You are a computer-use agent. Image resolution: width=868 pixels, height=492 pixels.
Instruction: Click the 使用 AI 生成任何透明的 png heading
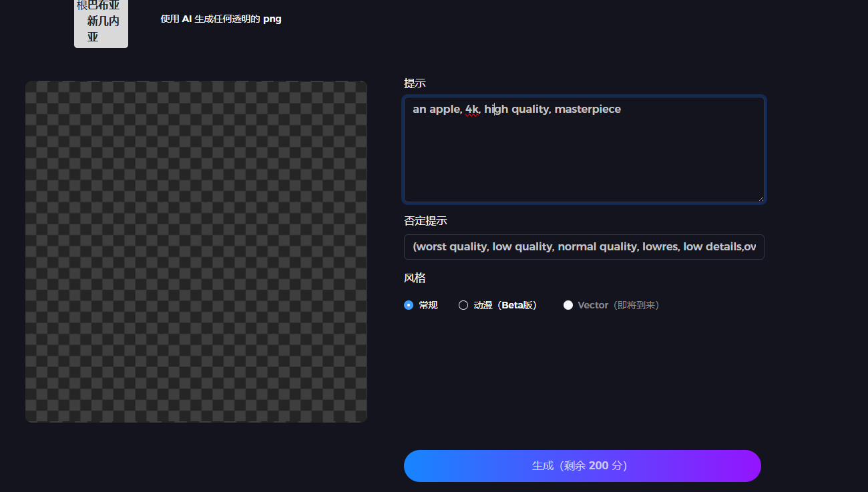221,19
